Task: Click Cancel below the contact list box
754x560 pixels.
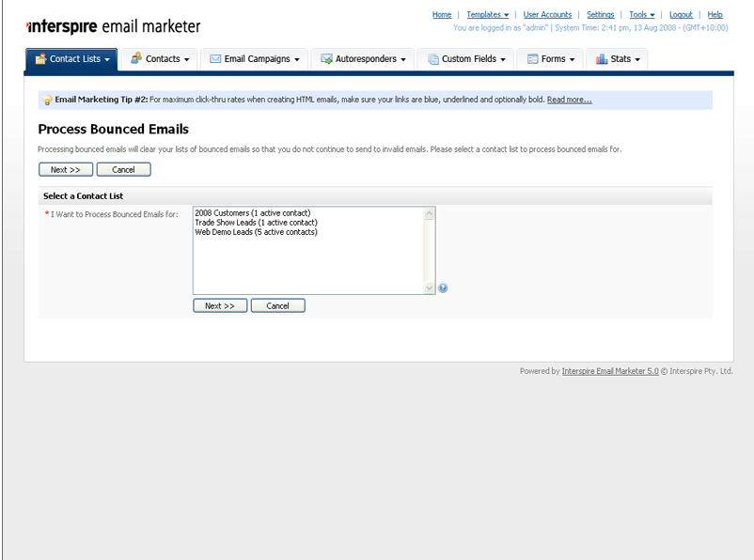Action: pos(278,305)
